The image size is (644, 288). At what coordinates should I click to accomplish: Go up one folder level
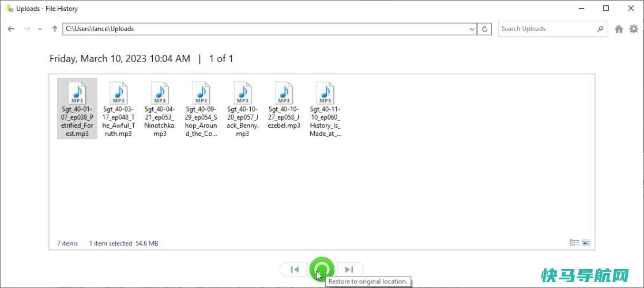[x=55, y=29]
